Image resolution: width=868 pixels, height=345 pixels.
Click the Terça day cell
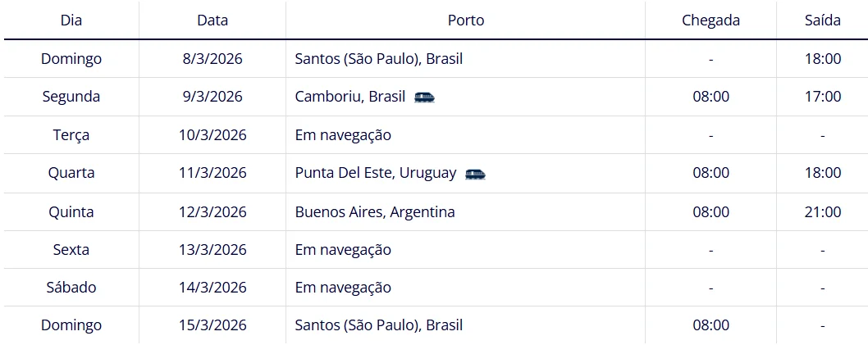(71, 135)
